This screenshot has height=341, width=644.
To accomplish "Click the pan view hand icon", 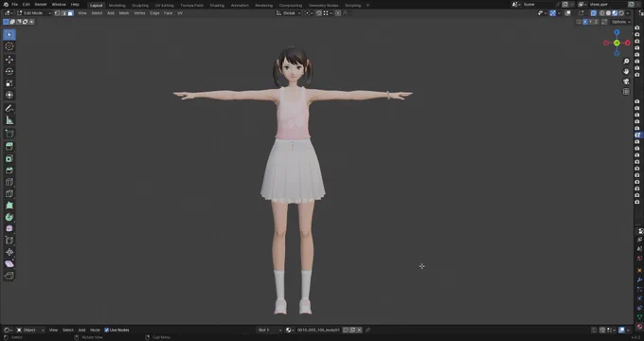I will point(626,71).
